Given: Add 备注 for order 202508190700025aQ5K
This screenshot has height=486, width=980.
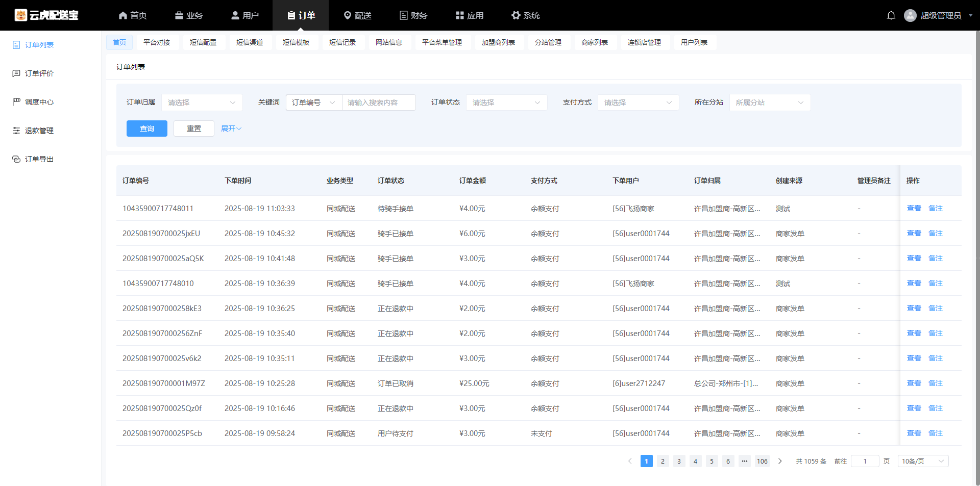Looking at the screenshot, I should 935,258.
